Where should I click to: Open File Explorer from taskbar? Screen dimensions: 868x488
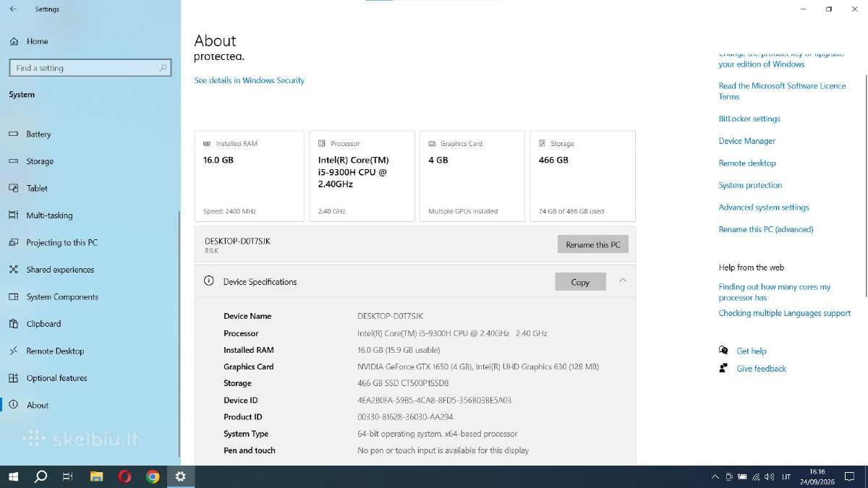coord(96,476)
